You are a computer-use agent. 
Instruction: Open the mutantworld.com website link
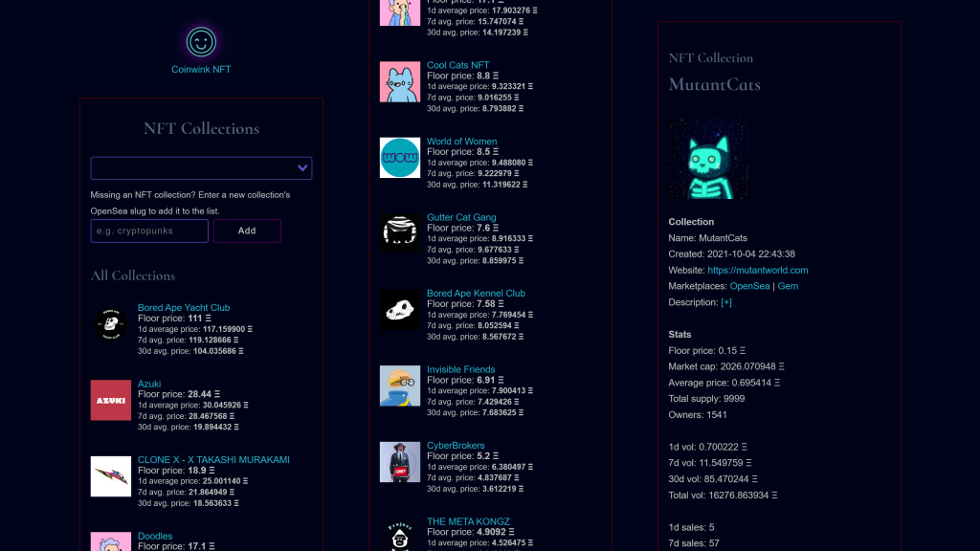pos(758,270)
